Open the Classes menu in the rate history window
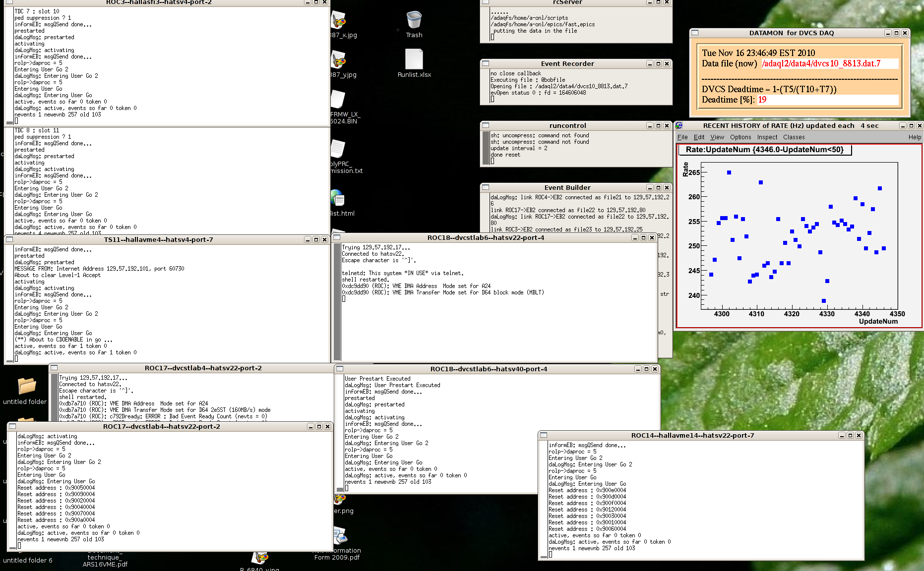 [x=794, y=137]
